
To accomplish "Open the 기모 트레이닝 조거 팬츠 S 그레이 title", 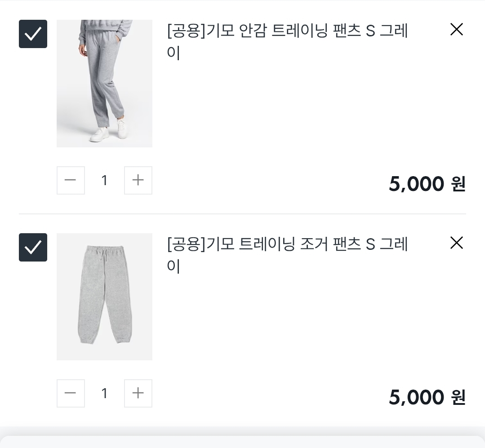I will point(287,255).
